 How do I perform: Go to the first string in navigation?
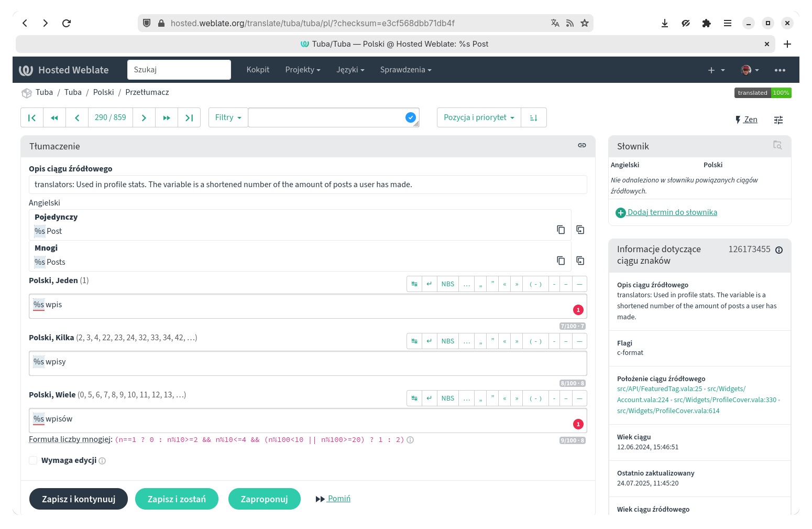tap(32, 117)
